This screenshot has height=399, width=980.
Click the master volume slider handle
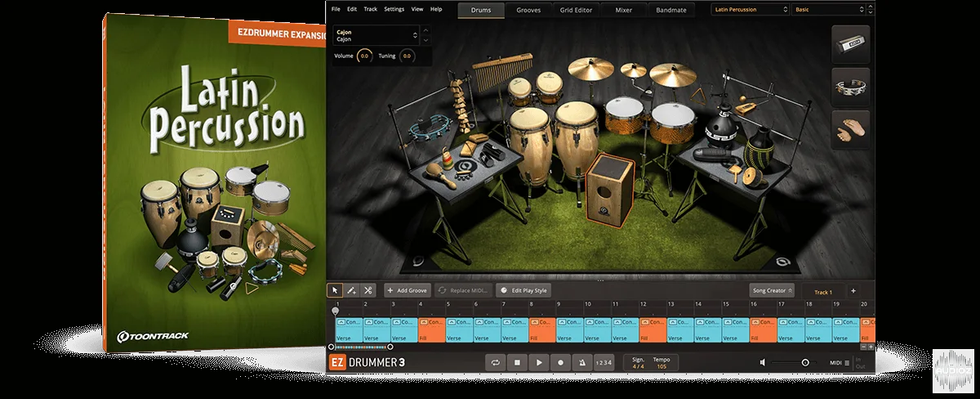pyautogui.click(x=805, y=362)
